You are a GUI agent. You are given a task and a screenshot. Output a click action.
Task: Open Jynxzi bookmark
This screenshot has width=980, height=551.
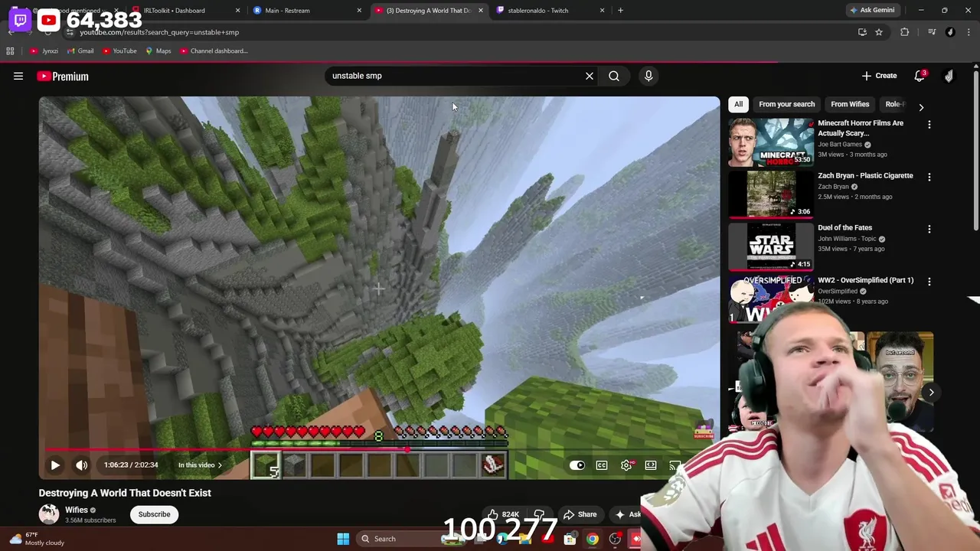(x=44, y=51)
